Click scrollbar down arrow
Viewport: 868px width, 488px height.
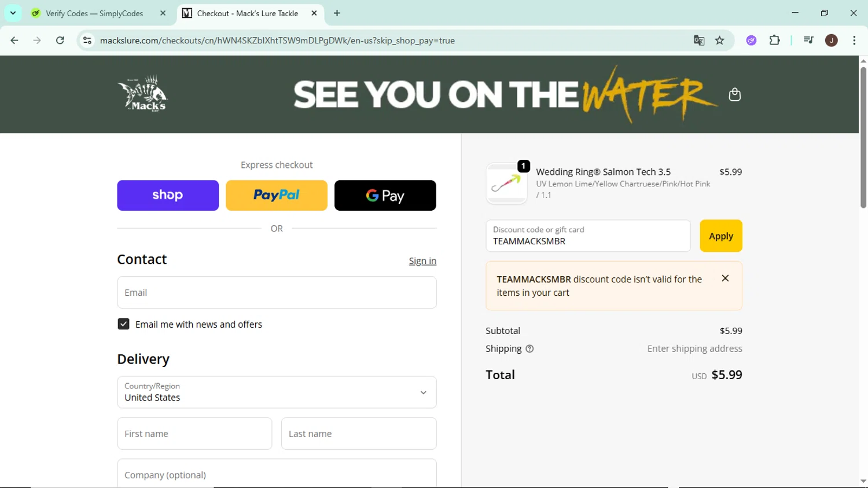(863, 481)
